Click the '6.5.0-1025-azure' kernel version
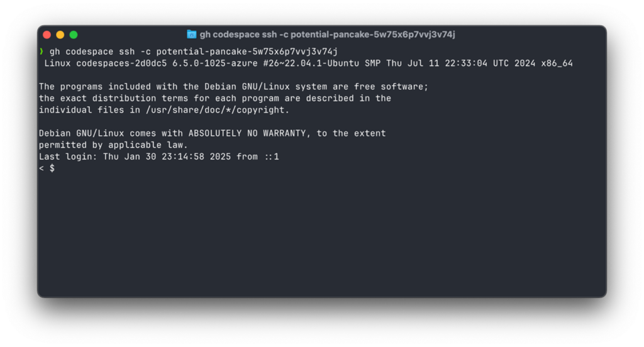 (215, 63)
